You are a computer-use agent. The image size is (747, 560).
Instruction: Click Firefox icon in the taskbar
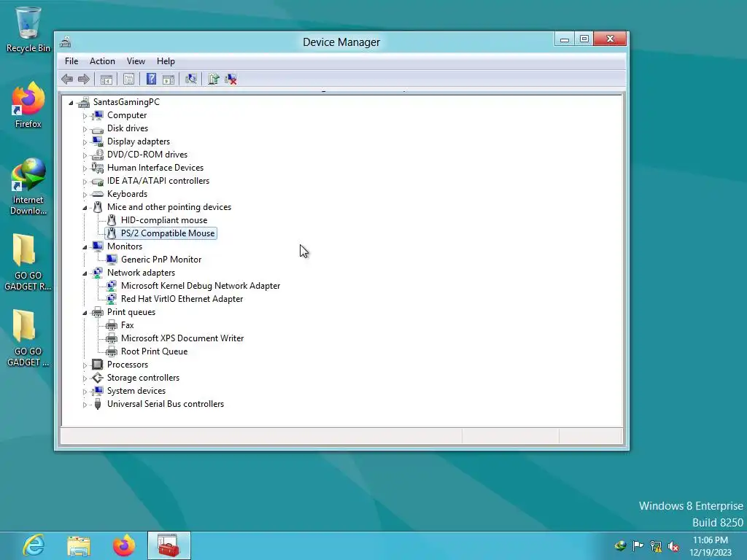(x=124, y=545)
